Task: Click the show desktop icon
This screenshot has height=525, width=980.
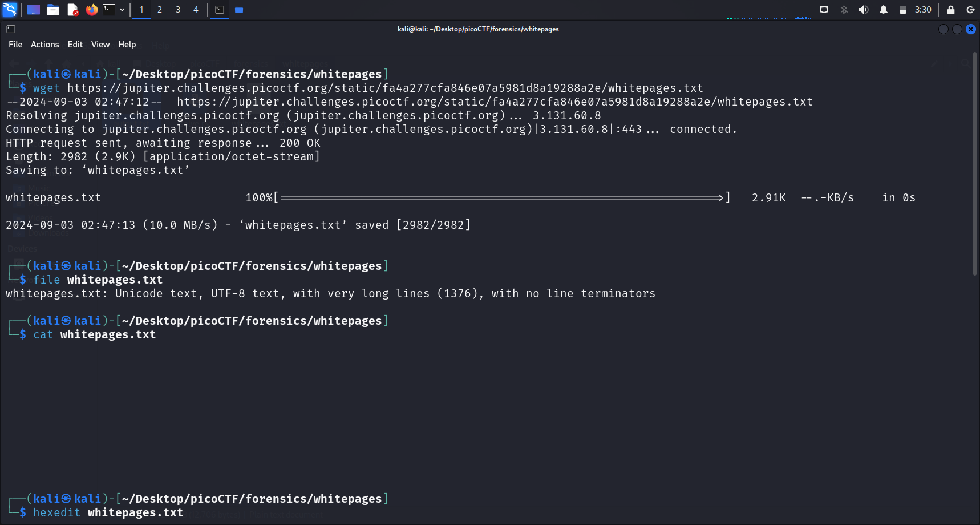Action: click(x=34, y=10)
